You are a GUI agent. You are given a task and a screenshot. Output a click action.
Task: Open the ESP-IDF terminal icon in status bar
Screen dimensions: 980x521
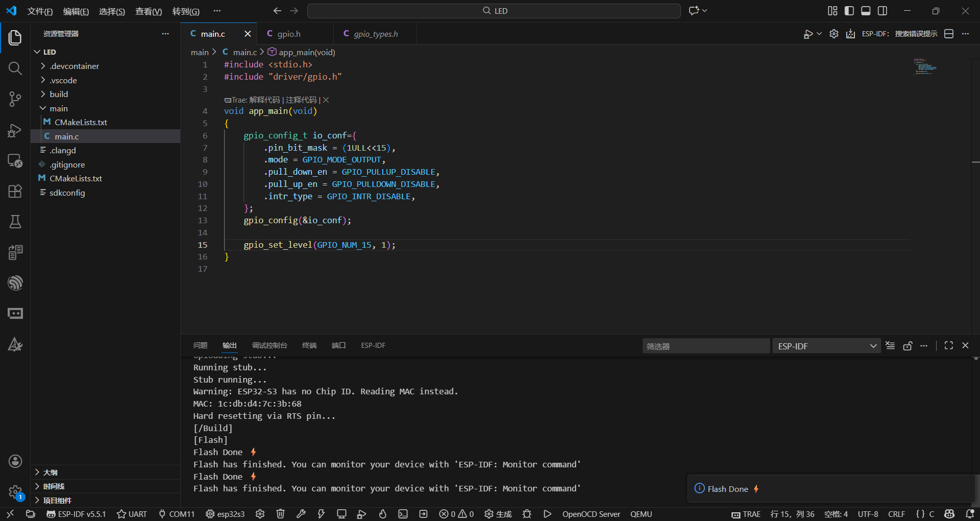[x=403, y=514]
